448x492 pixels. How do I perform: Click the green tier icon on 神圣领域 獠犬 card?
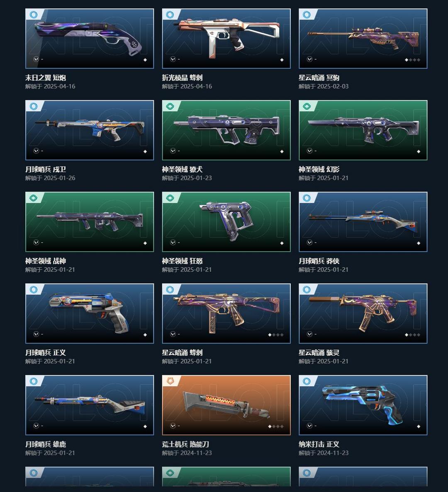pyautogui.click(x=170, y=107)
